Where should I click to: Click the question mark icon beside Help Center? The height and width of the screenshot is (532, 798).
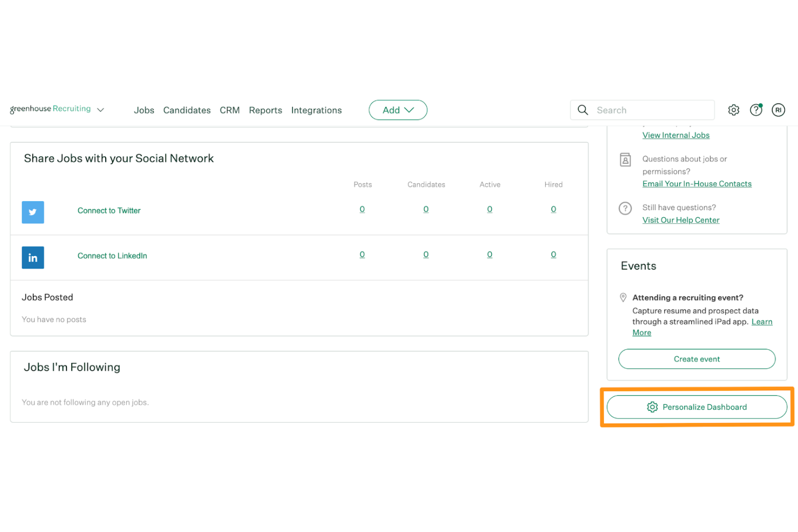point(625,208)
